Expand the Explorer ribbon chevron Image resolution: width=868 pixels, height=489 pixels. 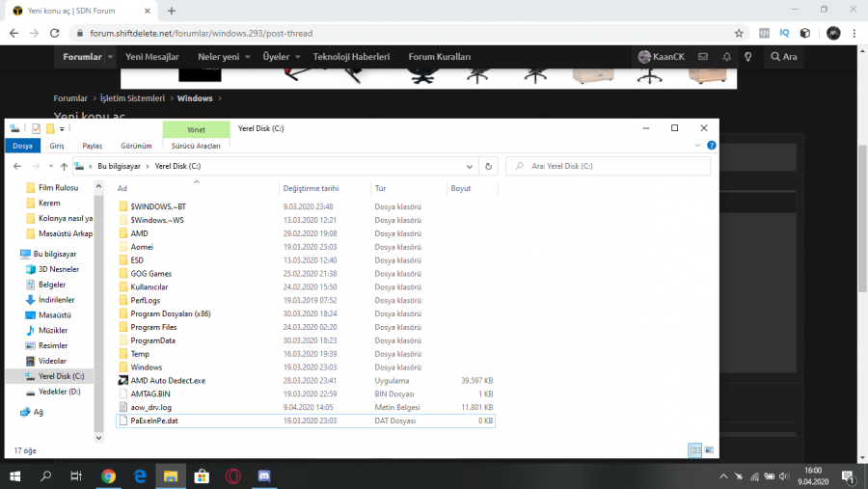click(697, 145)
